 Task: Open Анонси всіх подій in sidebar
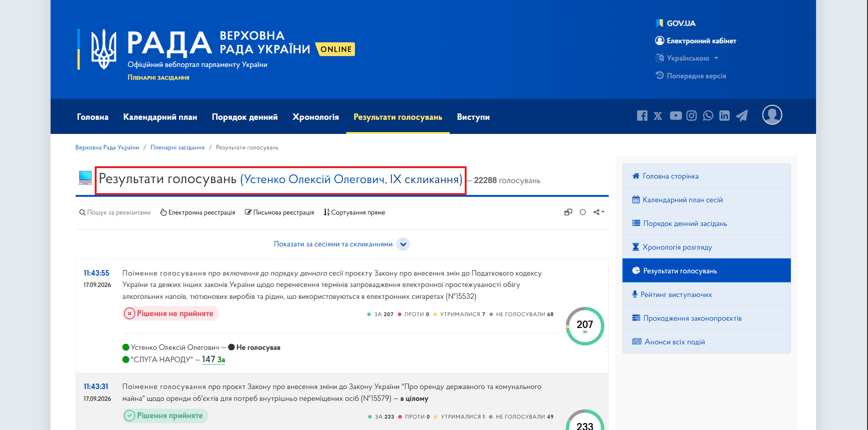[707, 342]
